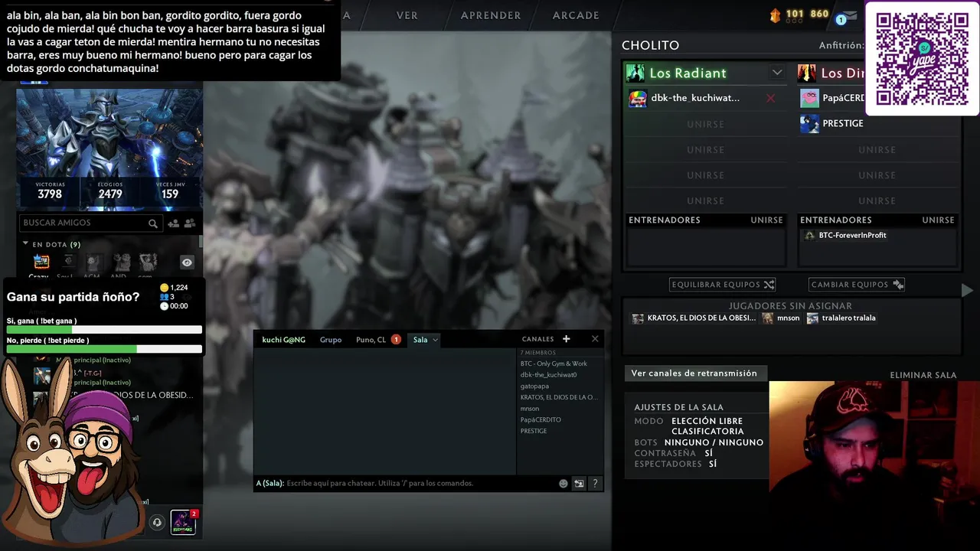Click BTC-ForeverInProfit coach avatar

coord(810,236)
